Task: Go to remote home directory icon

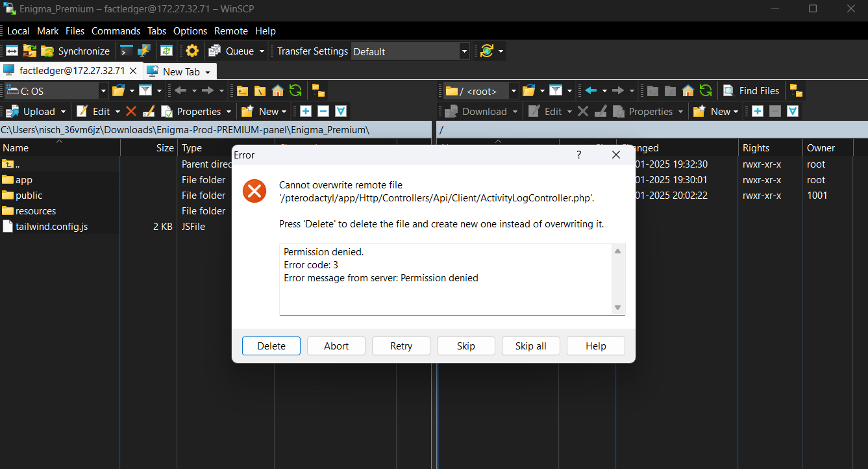Action: [688, 91]
